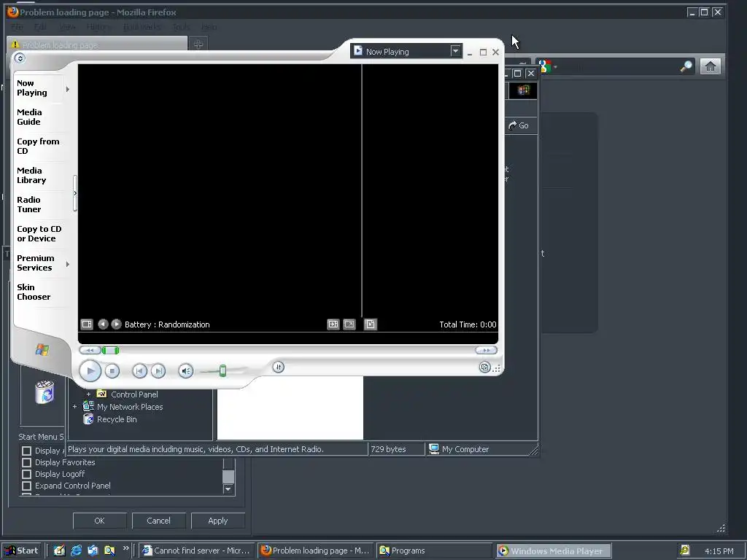Open the Now Playing feature tab
The image size is (747, 560).
(32, 88)
